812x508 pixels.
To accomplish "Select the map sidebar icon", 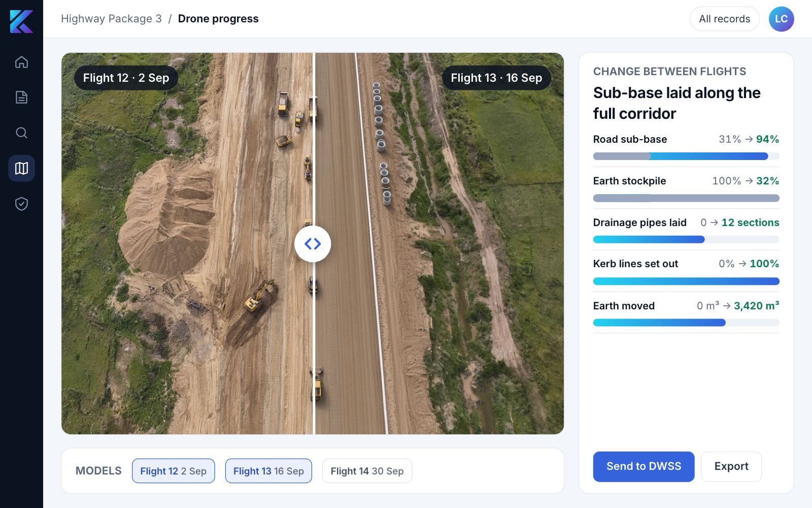I will pyautogui.click(x=21, y=168).
